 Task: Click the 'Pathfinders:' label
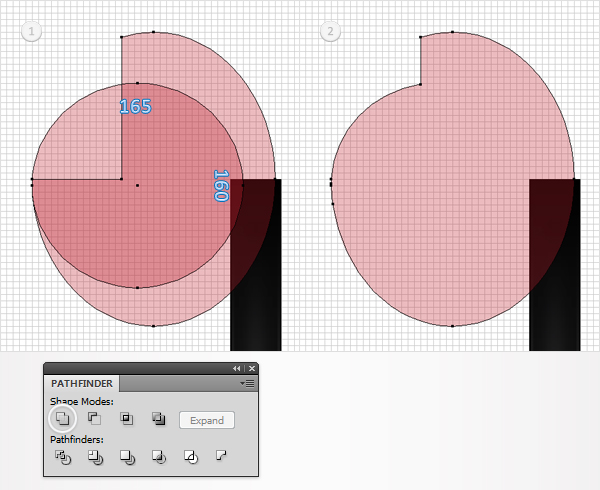coord(77,440)
